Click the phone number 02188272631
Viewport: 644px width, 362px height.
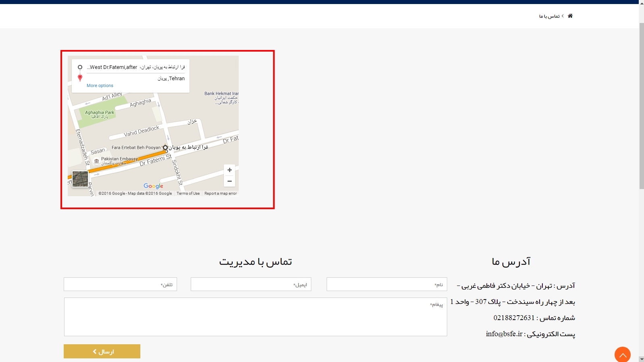pos(514,318)
